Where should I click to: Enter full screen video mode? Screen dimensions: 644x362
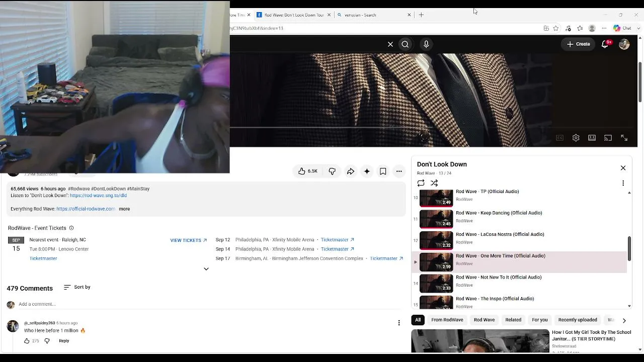tap(624, 138)
